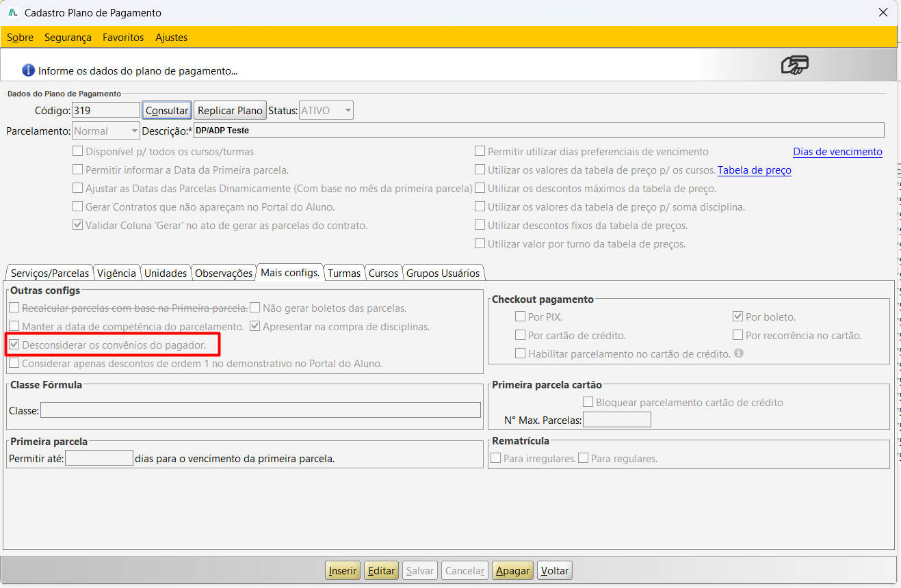The width and height of the screenshot is (901, 588).
Task: Toggle 'Considerar apenas descontos de ordem 1'
Action: click(14, 364)
